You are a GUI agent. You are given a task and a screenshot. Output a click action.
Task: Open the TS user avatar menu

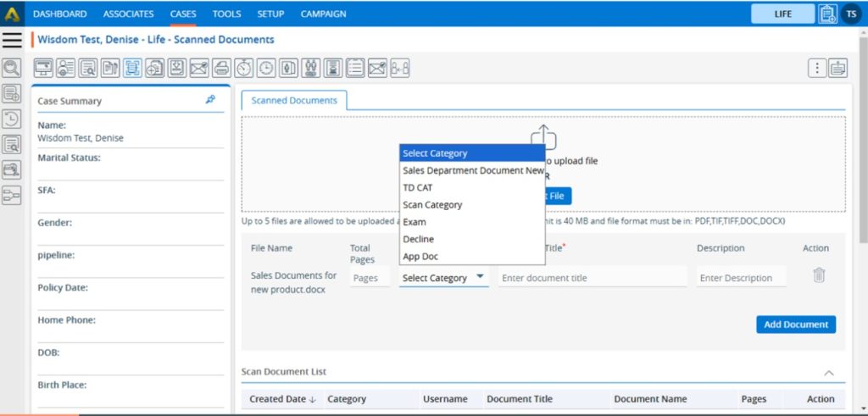(851, 14)
